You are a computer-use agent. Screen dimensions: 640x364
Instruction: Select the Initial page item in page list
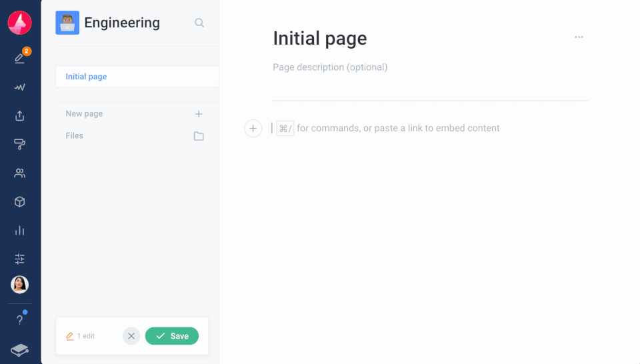tap(87, 77)
